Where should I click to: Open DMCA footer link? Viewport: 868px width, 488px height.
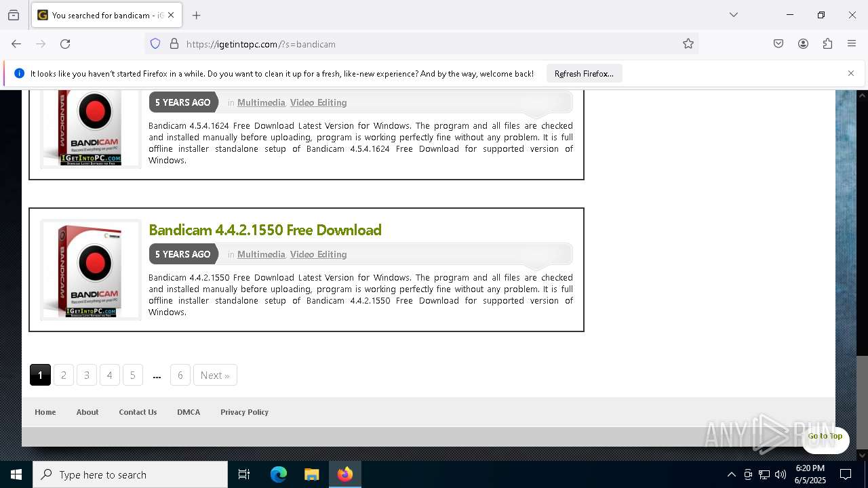[189, 412]
